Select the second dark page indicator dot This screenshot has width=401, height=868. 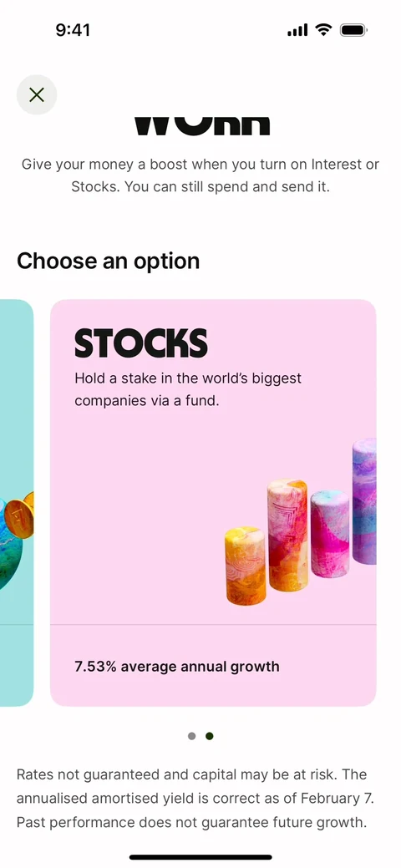point(210,736)
